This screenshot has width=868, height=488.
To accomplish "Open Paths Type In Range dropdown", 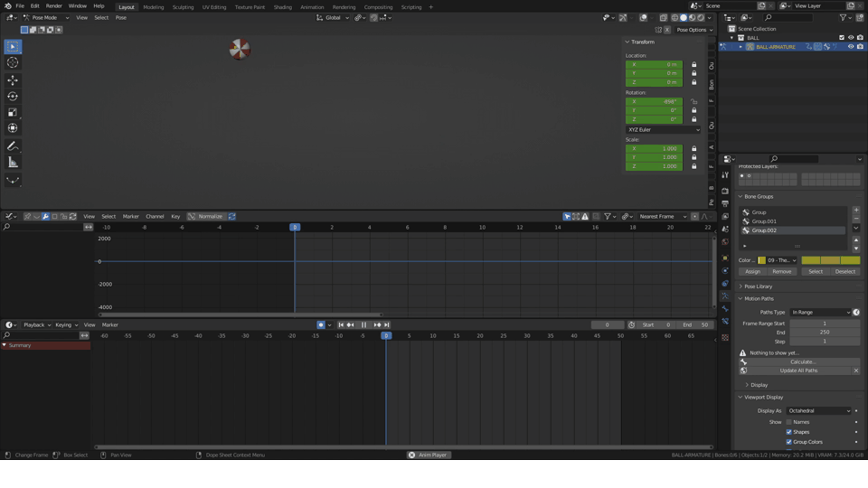I will coord(820,313).
